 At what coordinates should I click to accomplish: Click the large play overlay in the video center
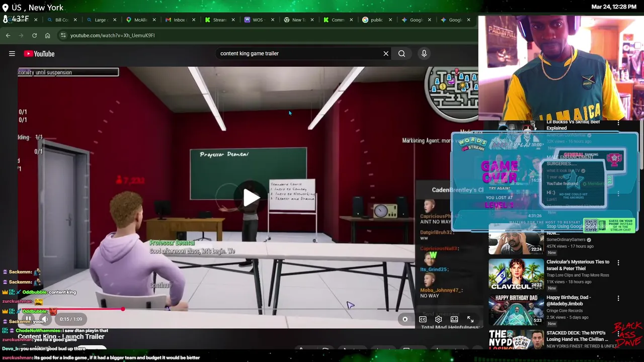(x=252, y=198)
